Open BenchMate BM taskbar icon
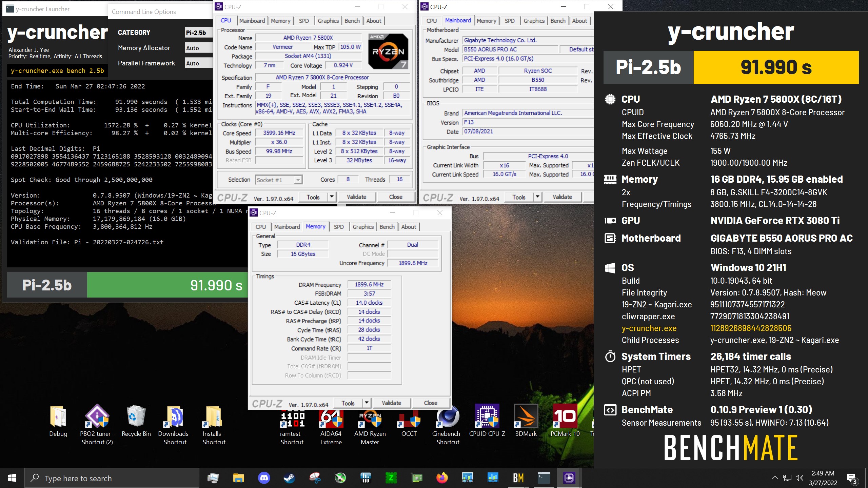 [x=518, y=478]
